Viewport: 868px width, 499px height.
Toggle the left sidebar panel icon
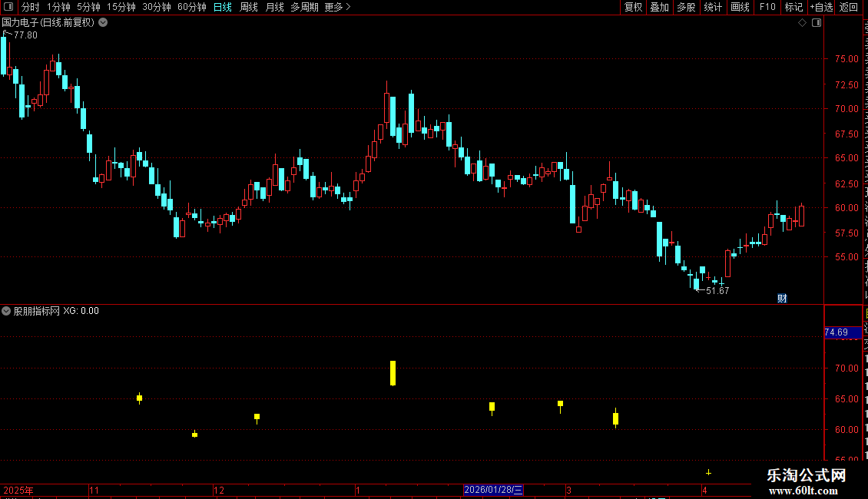[x=8, y=7]
